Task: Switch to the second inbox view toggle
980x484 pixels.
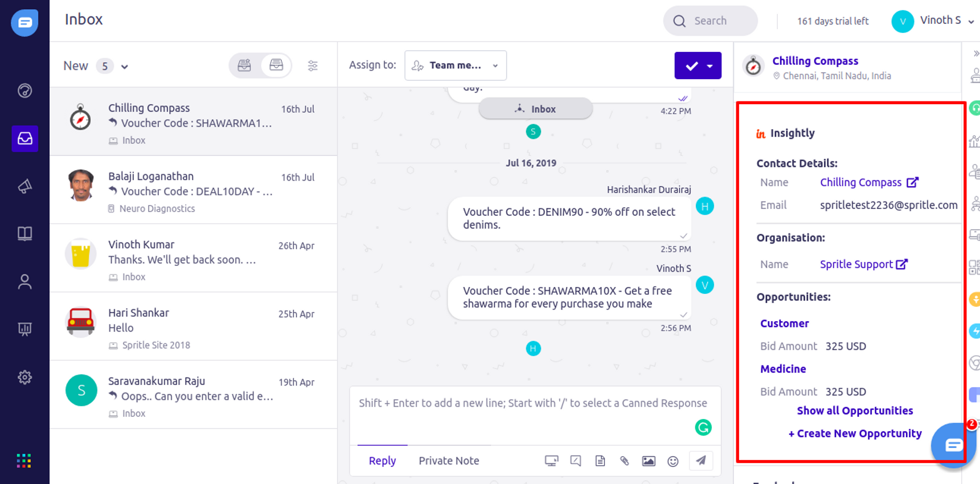Action: 276,65
